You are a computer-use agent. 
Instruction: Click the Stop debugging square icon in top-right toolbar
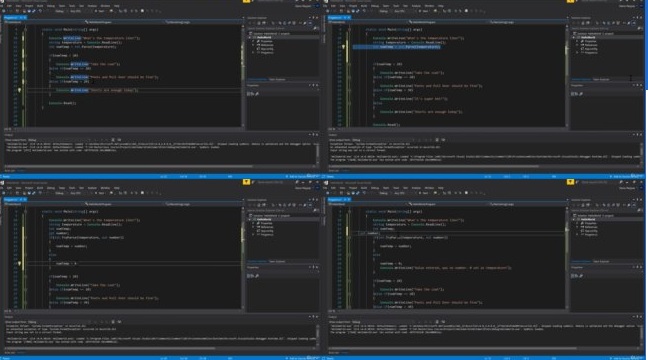466,11
